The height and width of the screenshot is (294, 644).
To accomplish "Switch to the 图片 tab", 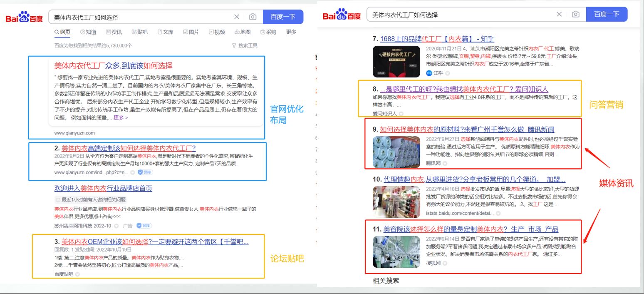I will 191,32.
